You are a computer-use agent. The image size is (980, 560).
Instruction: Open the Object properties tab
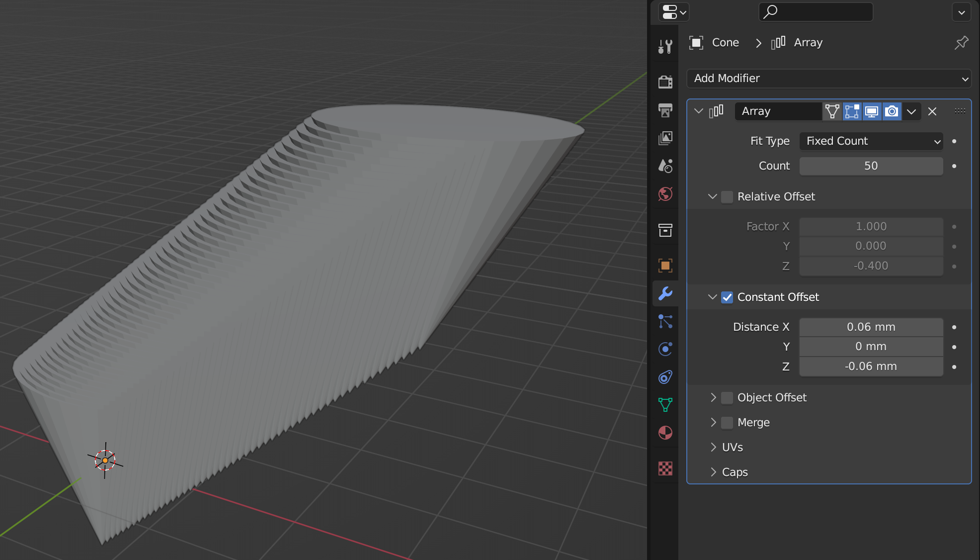tap(665, 265)
